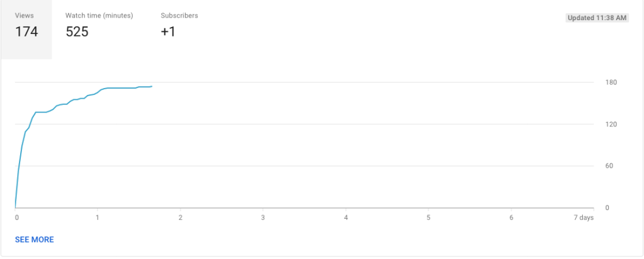Viewport: 644px width, 259px height.
Task: Click the day 3 x-axis label
Action: 263,218
